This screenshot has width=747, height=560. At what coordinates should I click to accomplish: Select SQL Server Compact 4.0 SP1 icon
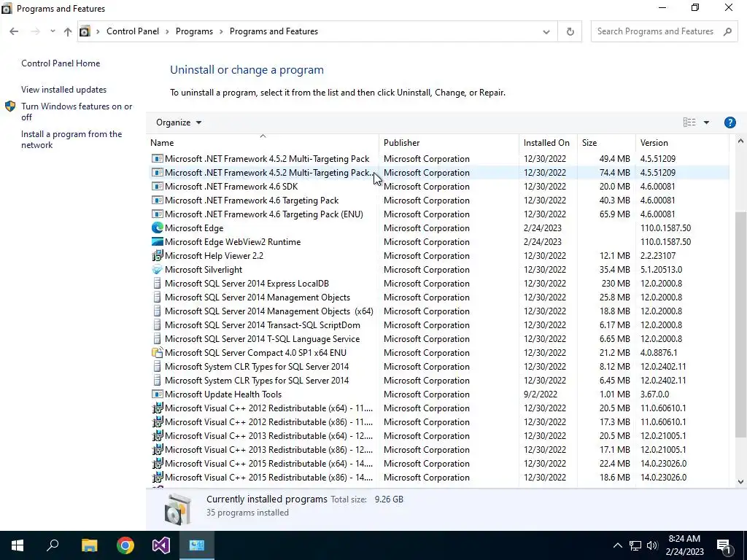tap(158, 353)
